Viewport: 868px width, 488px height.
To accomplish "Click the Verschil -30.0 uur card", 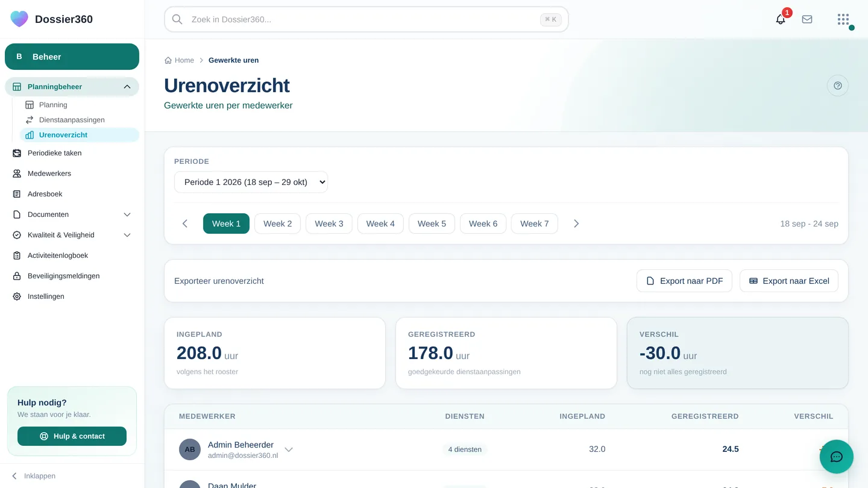I will pos(738,353).
